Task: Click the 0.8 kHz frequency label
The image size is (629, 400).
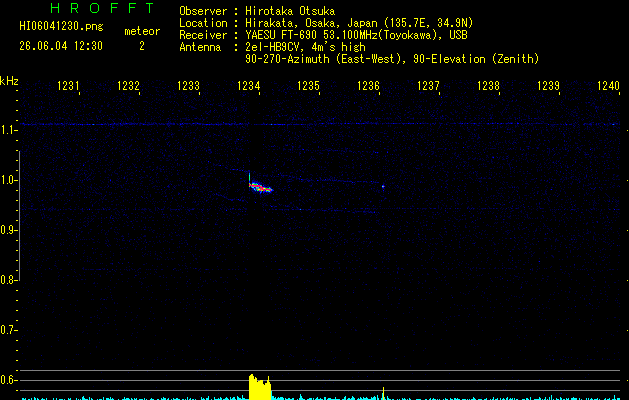Action: [x=8, y=280]
